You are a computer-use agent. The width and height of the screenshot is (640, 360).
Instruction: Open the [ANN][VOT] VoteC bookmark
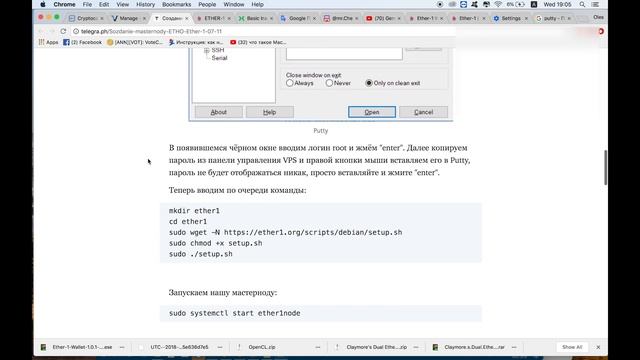point(135,42)
